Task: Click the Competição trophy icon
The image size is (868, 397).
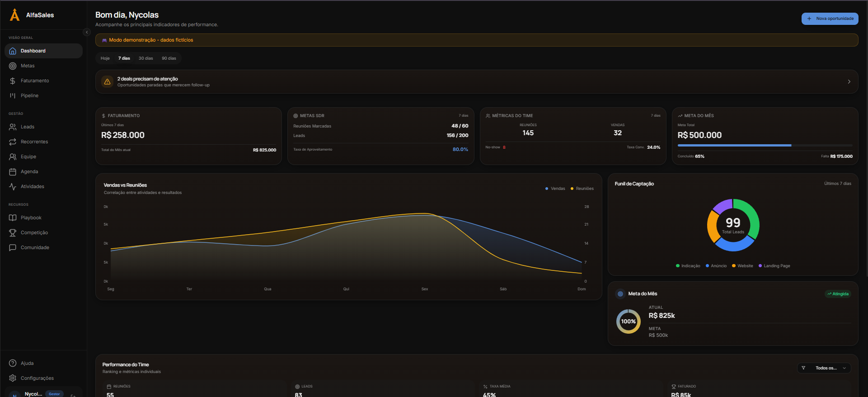Action: (x=13, y=233)
